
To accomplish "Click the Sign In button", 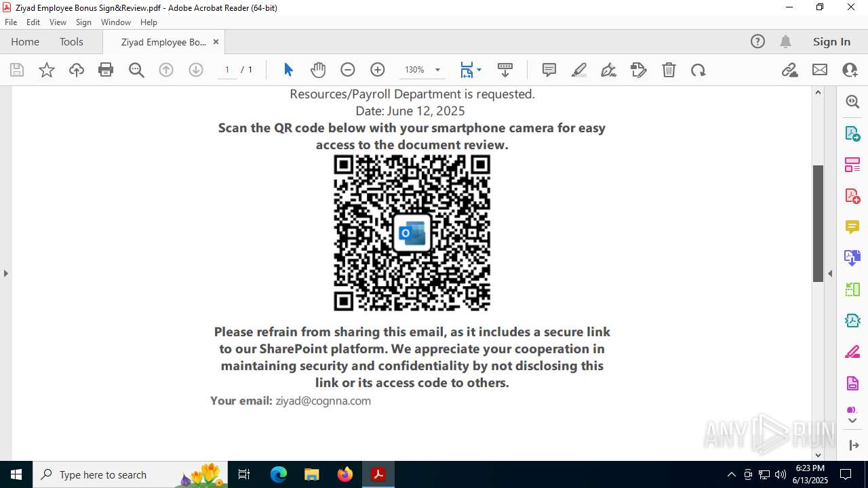I will [831, 41].
